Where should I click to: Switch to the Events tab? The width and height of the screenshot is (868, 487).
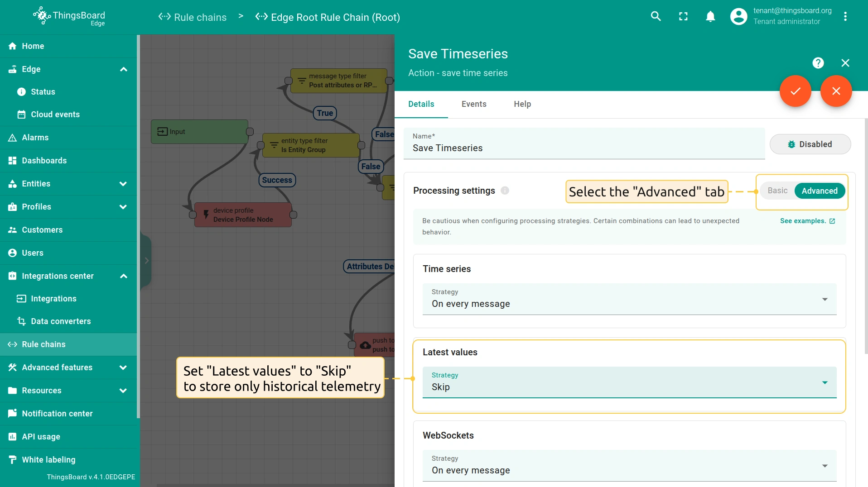click(474, 104)
